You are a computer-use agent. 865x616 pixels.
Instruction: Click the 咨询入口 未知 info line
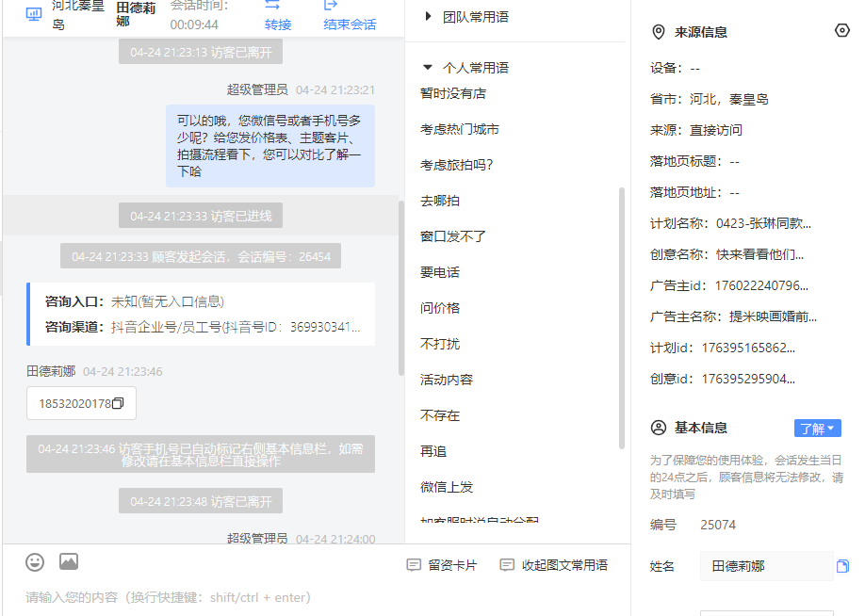[x=135, y=301]
